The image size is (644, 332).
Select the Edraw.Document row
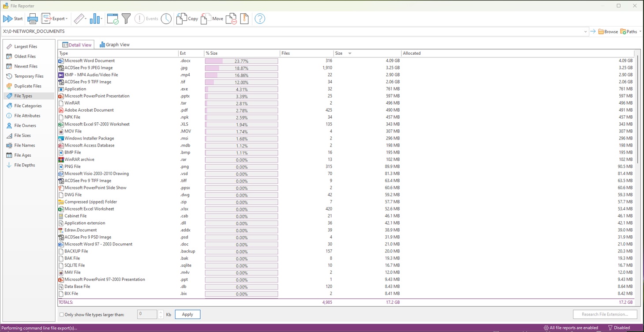[346, 230]
